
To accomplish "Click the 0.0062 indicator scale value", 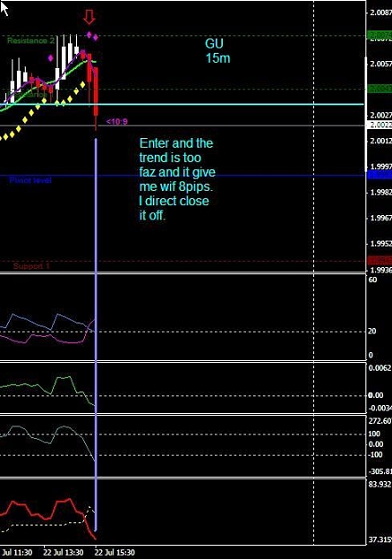I will point(379,368).
